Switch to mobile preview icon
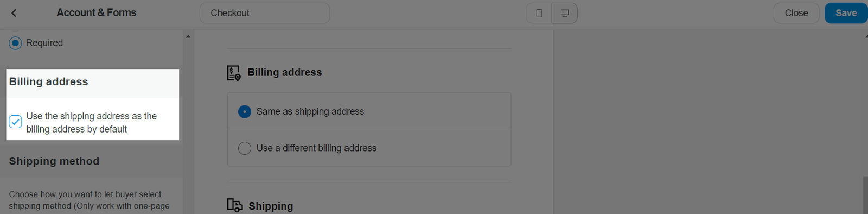The image size is (868, 214). click(539, 13)
